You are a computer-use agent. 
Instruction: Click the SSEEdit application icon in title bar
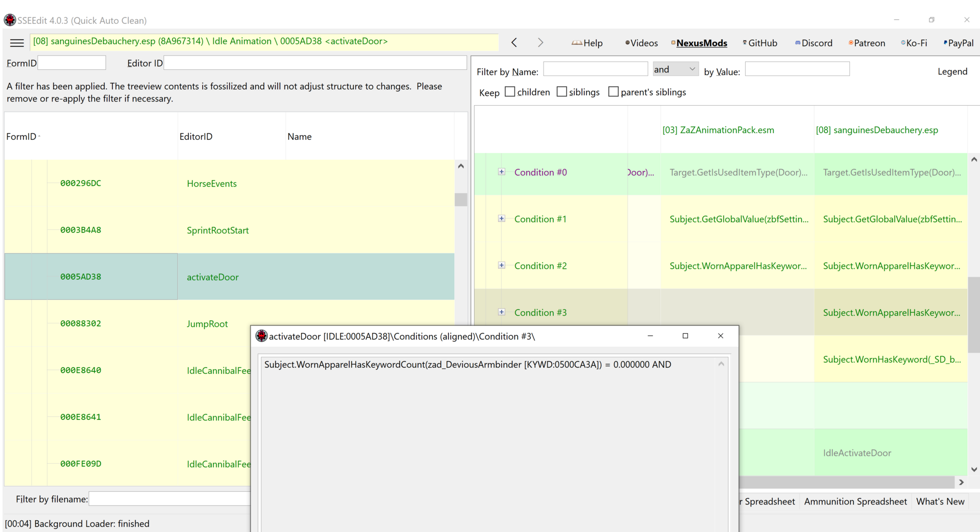point(10,20)
